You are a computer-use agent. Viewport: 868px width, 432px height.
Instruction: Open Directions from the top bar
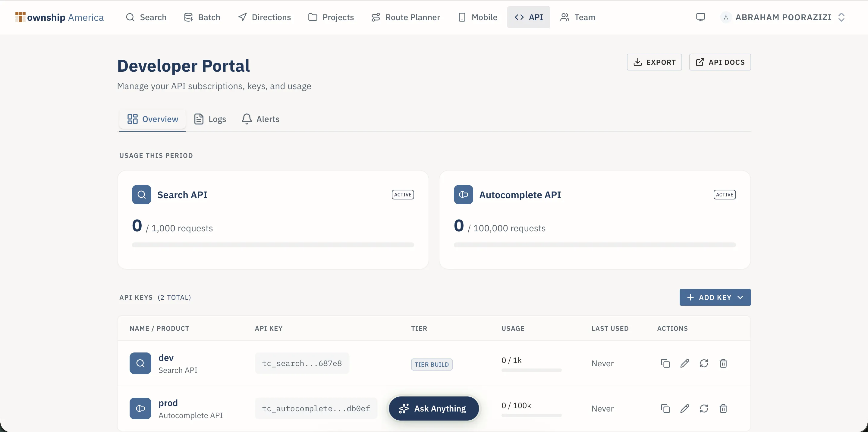[x=264, y=17]
